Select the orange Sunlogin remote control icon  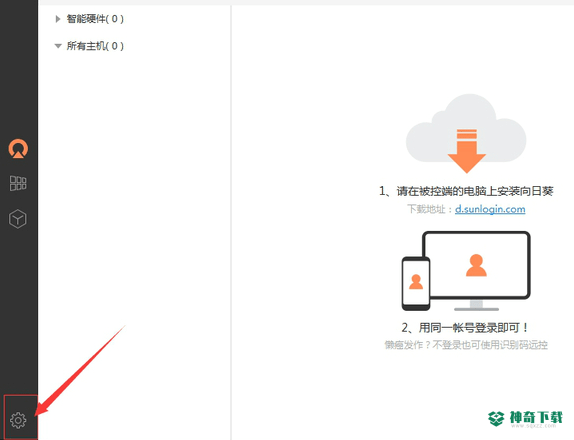[x=18, y=149]
